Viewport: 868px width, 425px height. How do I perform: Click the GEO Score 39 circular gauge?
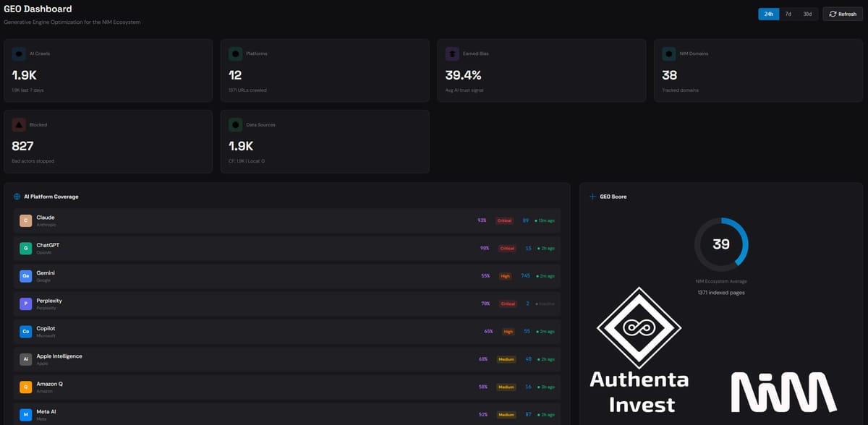[x=721, y=244]
